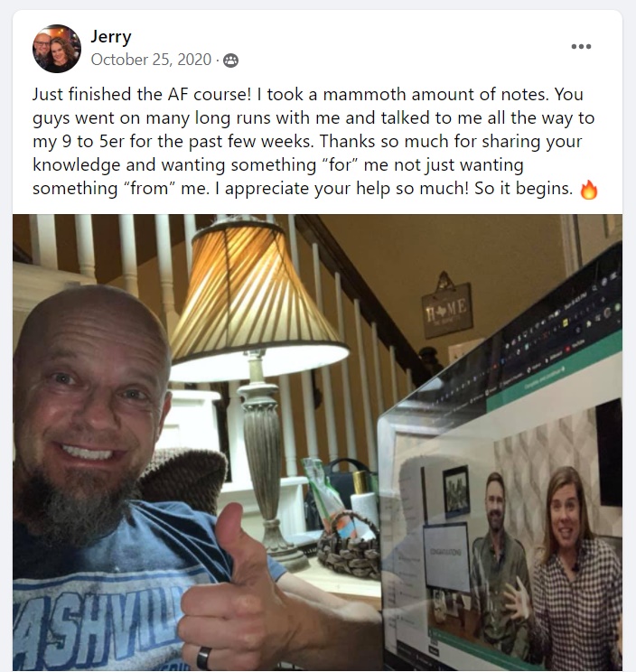Open the three-dot post options menu
636x672 pixels.
coord(581,46)
